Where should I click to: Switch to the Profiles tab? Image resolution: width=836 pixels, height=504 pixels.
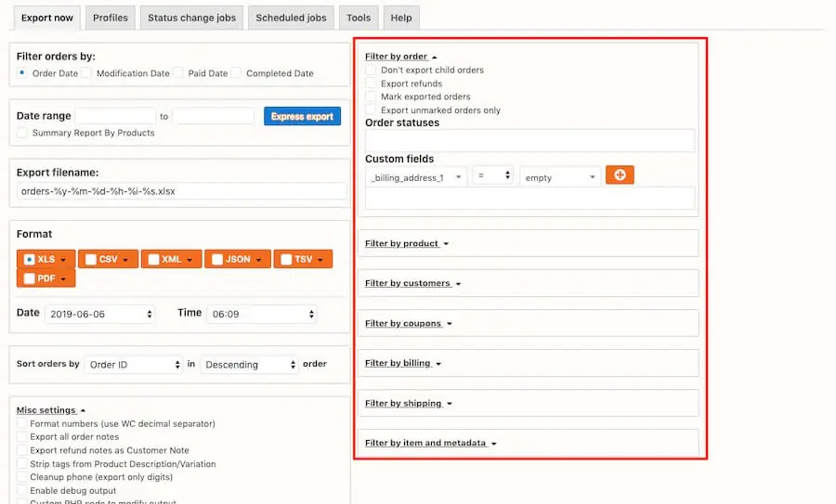111,18
